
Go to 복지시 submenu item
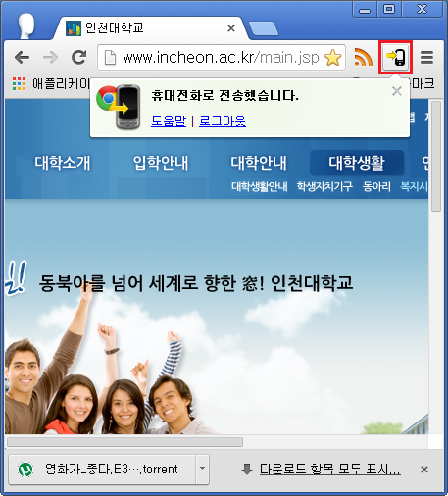pyautogui.click(x=414, y=186)
